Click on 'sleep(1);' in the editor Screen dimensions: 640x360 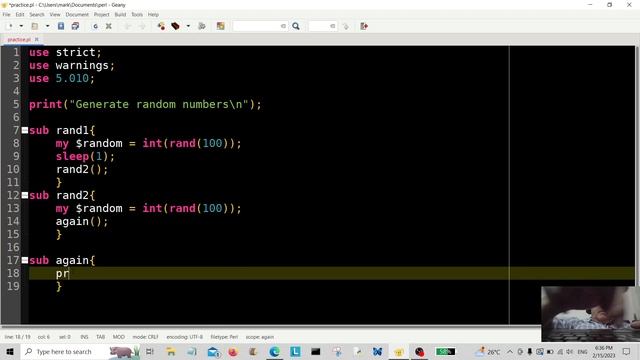coord(85,156)
